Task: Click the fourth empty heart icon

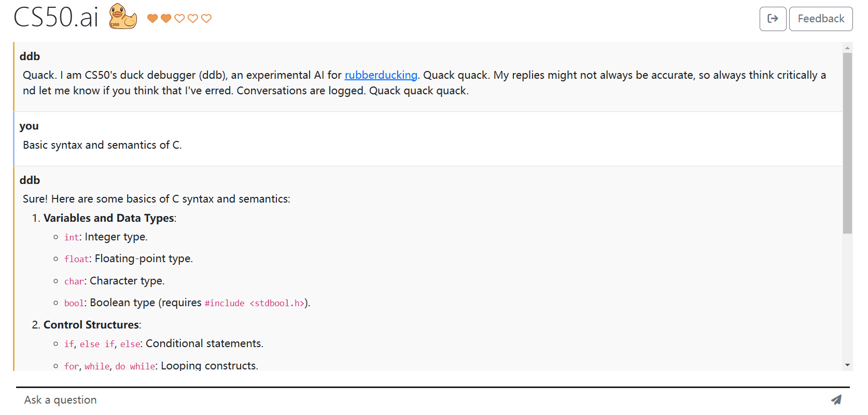Action: (193, 19)
